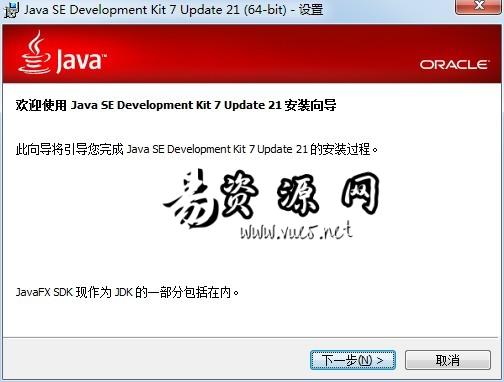Click the 网 calligraphy character in watermark

pyautogui.click(x=361, y=193)
